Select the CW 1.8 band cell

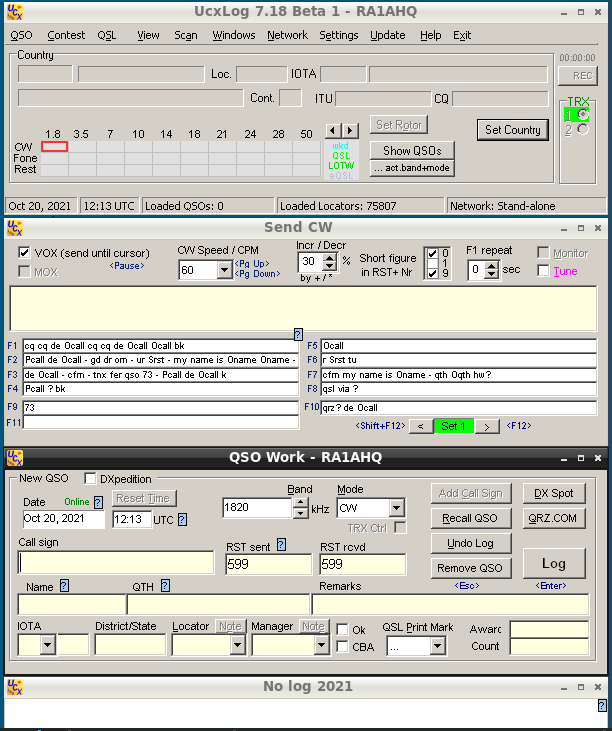tap(55, 147)
